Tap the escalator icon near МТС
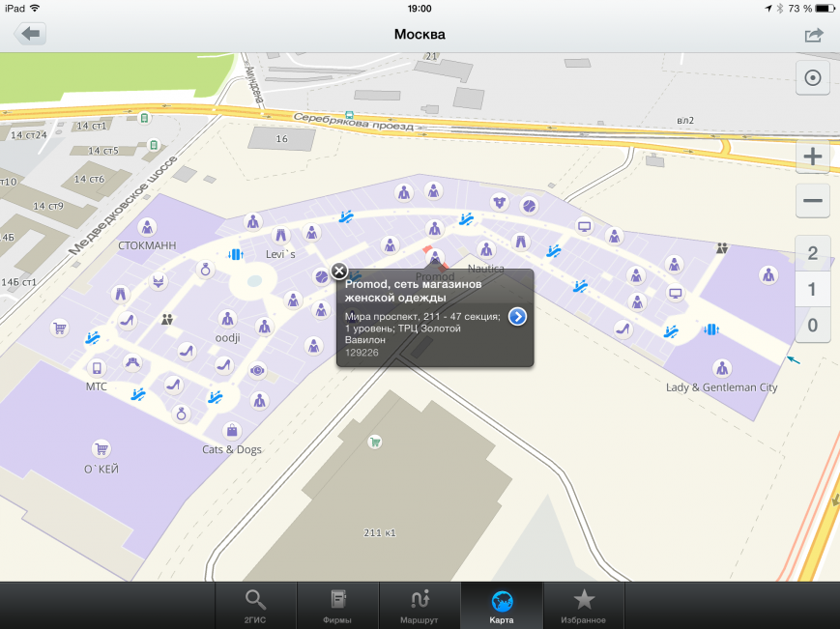Screen dimensions: 840x629 [93, 338]
